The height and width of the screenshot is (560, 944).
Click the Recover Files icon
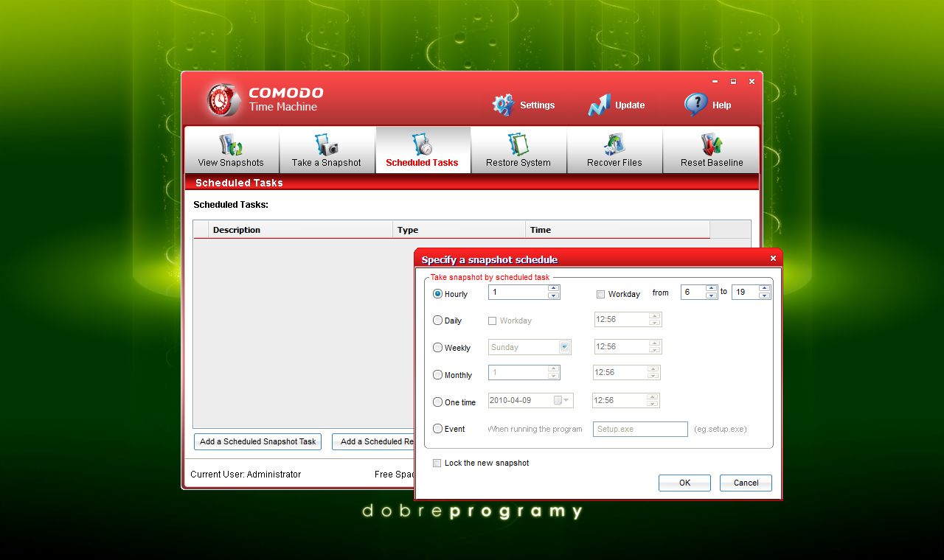pos(614,144)
